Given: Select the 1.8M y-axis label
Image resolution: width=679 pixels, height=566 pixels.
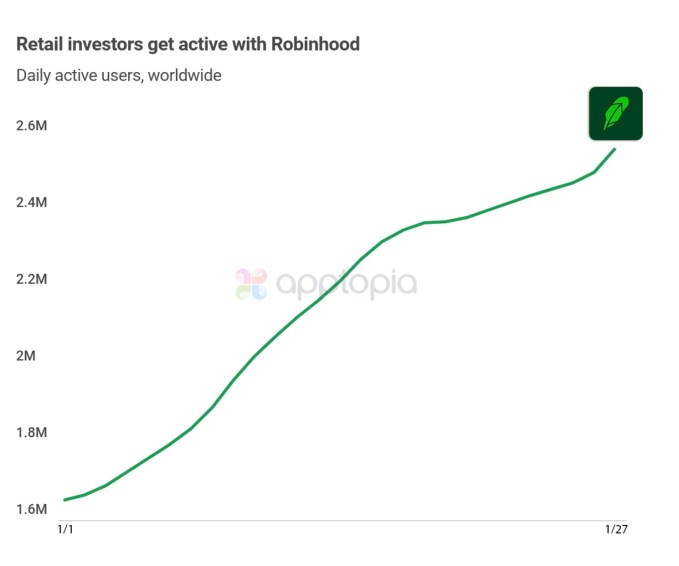Looking at the screenshot, I should click(31, 433).
